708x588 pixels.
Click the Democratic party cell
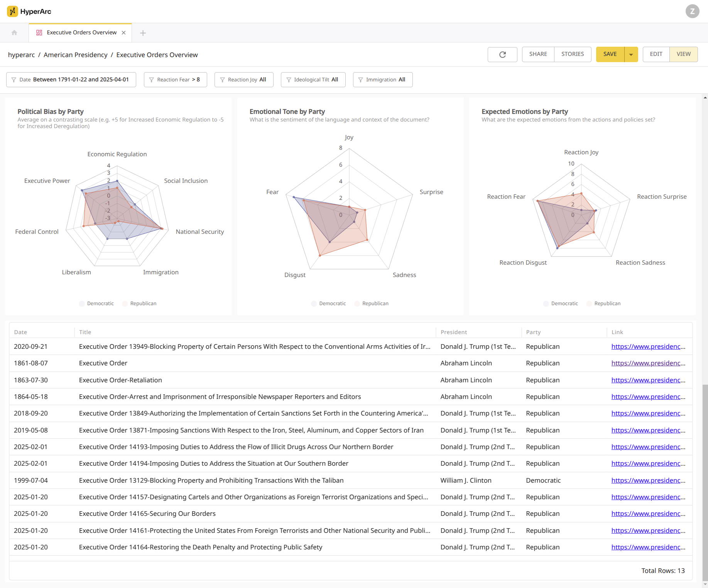[x=543, y=481]
